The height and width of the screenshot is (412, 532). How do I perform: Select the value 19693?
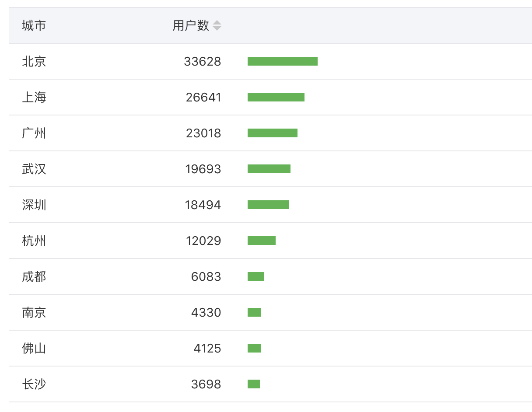point(203,169)
